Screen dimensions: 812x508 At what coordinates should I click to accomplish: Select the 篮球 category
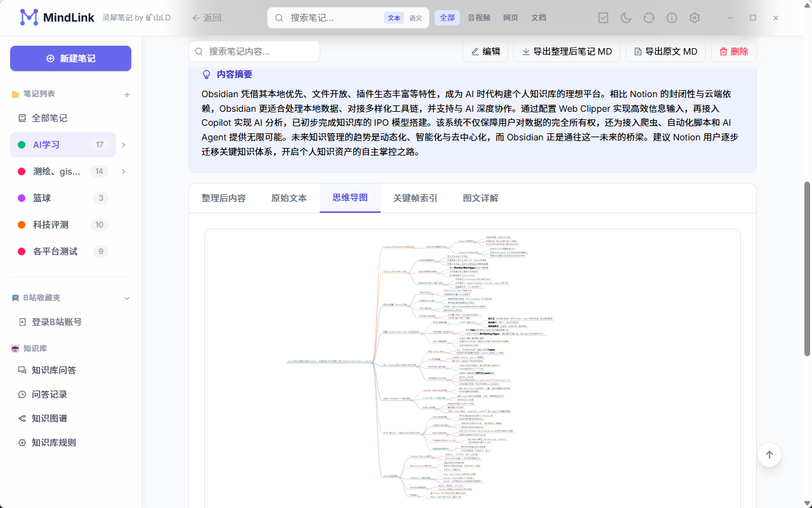click(x=63, y=198)
